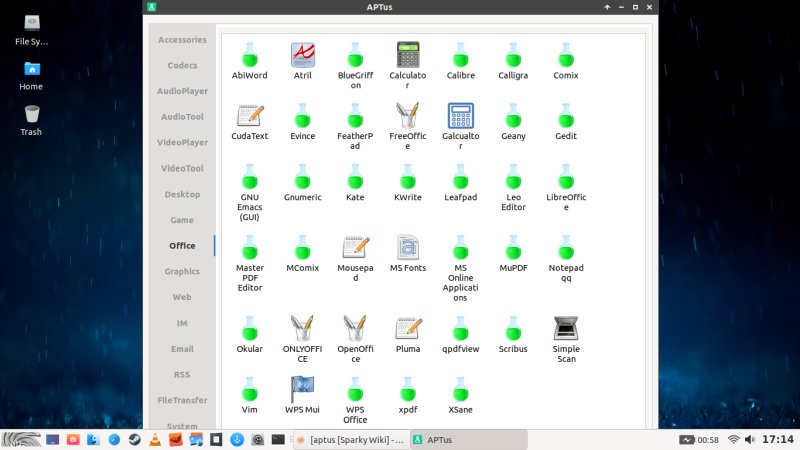Viewport: 800px width, 450px height.
Task: Open the FreeOffice pencil cup icon
Action: pos(408,116)
